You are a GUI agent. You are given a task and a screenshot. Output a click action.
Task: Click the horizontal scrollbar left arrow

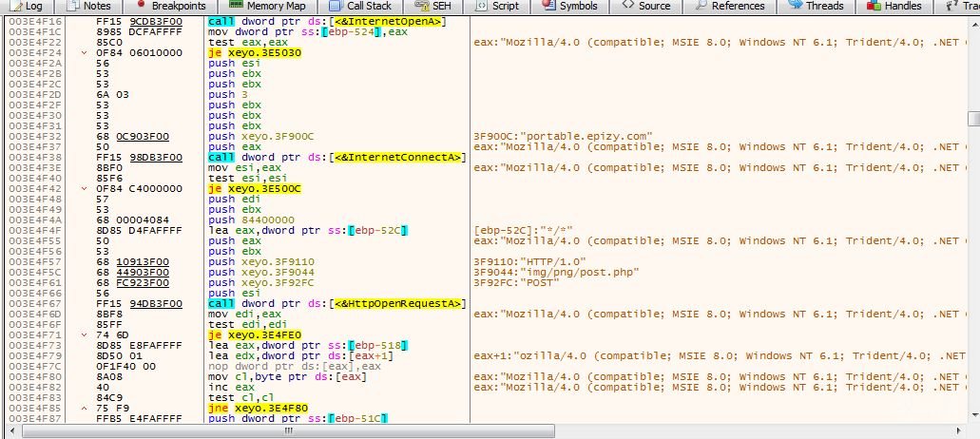(12, 430)
